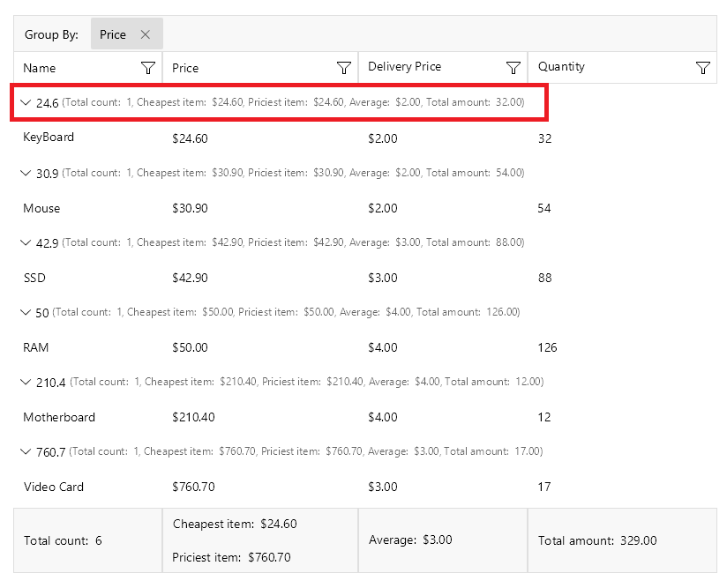Collapse the 50 price group

[26, 312]
